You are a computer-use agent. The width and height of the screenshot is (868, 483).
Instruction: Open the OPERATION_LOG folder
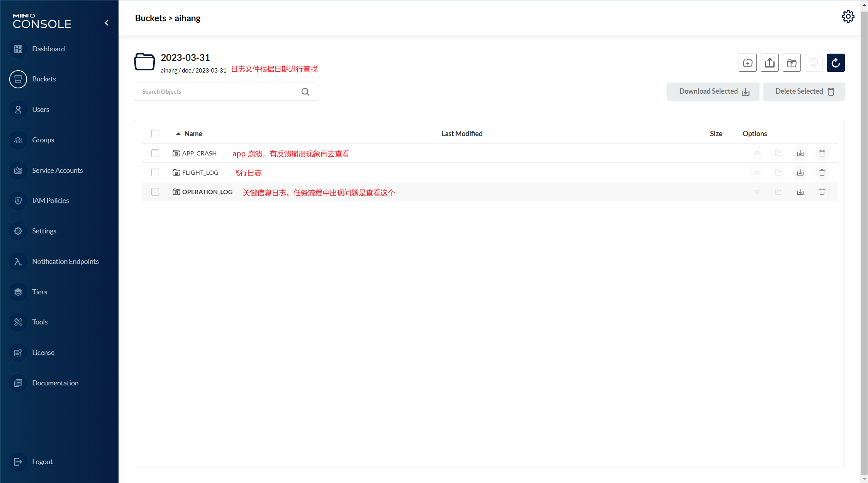207,192
